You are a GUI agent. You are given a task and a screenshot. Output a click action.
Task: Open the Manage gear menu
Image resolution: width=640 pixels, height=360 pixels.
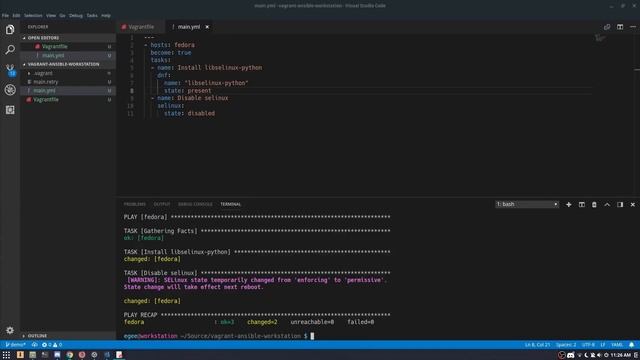coord(10,330)
